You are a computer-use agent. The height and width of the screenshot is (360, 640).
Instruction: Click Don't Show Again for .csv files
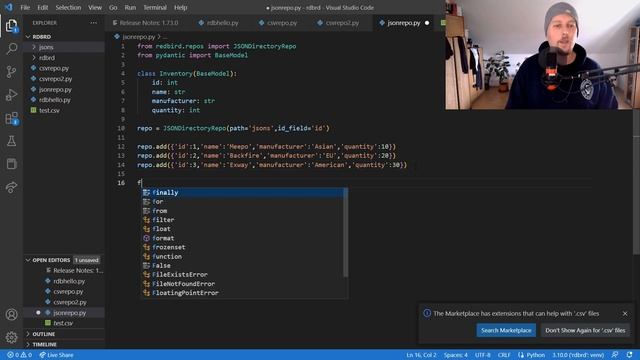point(585,330)
